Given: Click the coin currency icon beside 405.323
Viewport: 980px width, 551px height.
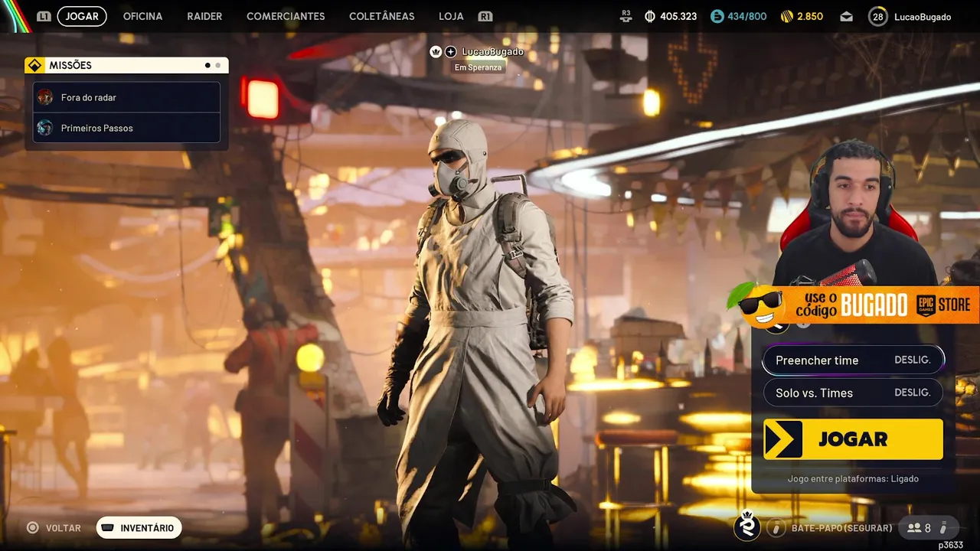Looking at the screenshot, I should [650, 16].
